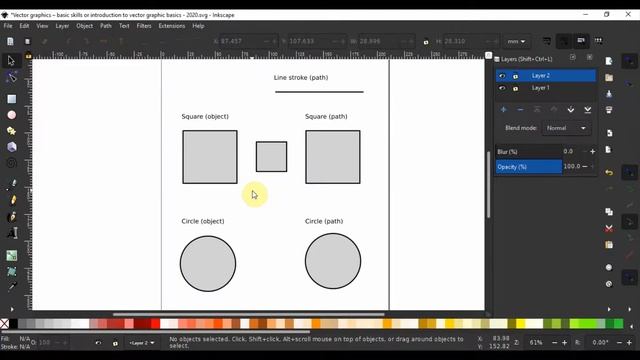Open the Text menu
This screenshot has height=360, width=640.
click(x=124, y=26)
